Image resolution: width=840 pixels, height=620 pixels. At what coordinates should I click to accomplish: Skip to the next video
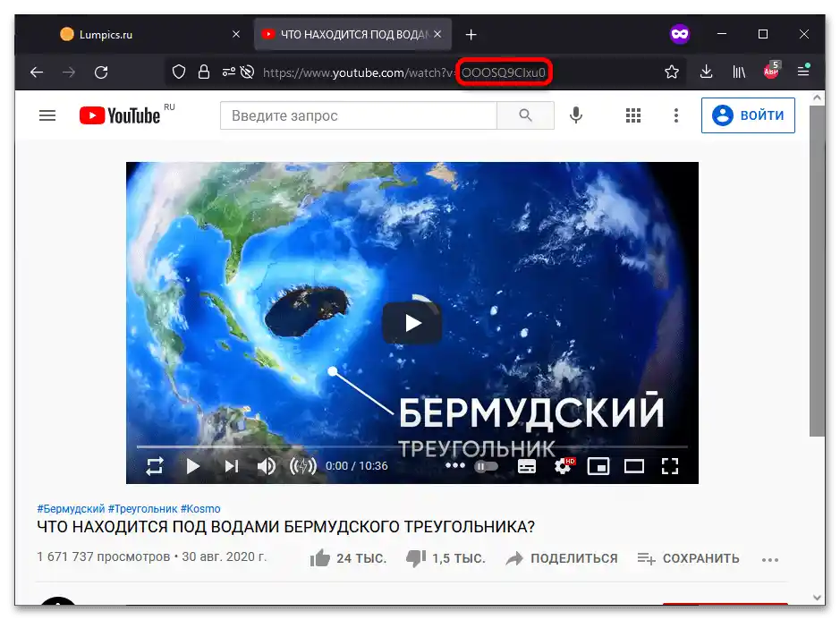coord(232,466)
